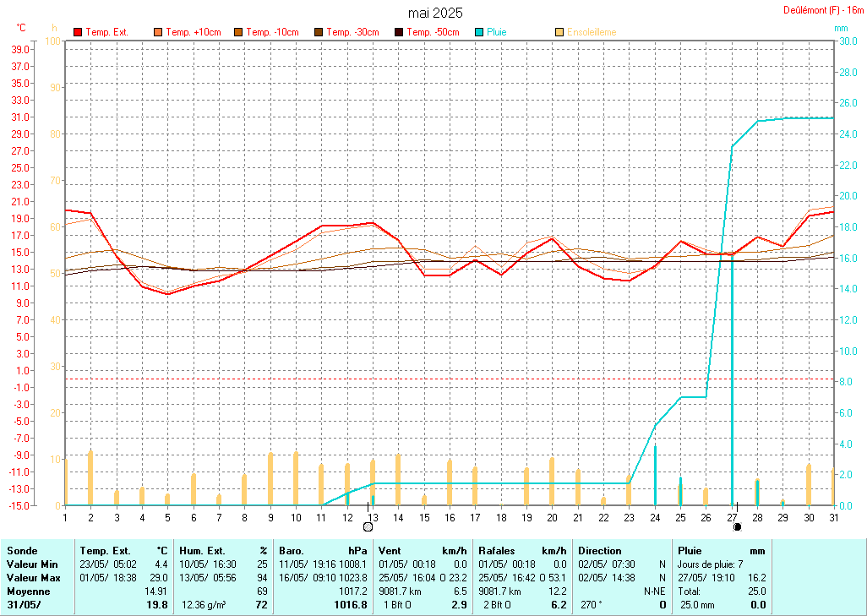Click the yellow Ensoleillement legend square
Screen dimensions: 867x616
[559, 32]
